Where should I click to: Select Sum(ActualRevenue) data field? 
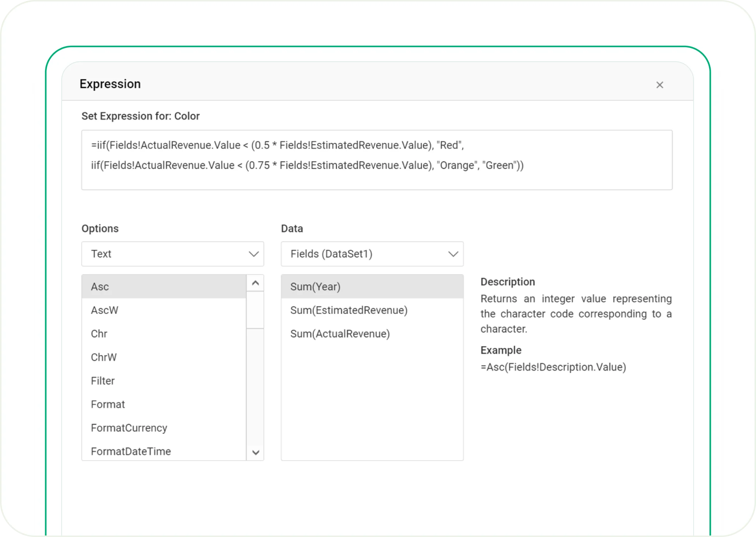coord(340,334)
